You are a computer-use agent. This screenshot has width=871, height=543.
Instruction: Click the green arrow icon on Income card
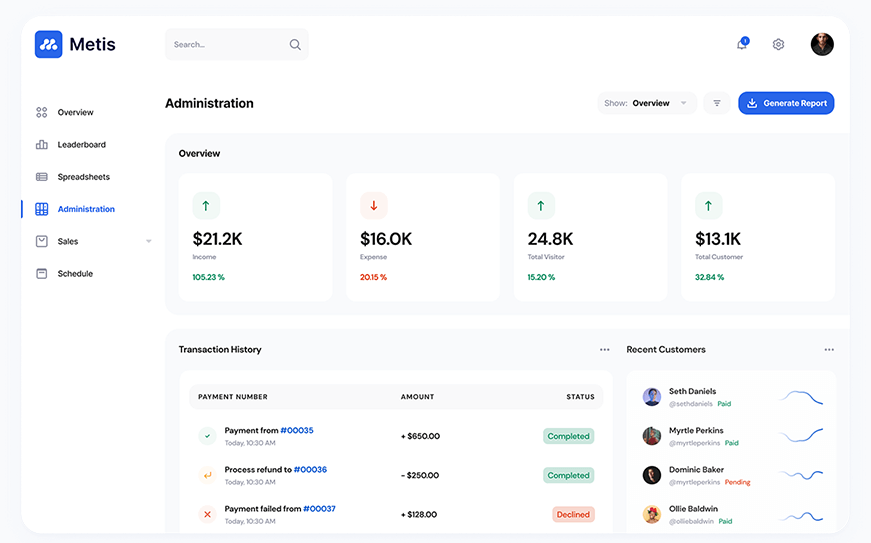coord(206,206)
